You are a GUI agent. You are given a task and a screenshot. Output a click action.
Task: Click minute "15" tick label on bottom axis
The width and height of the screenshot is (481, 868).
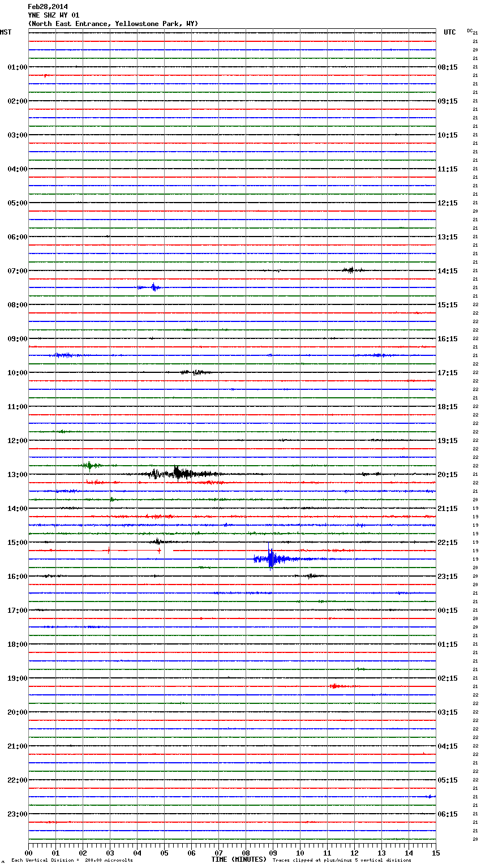point(436,853)
